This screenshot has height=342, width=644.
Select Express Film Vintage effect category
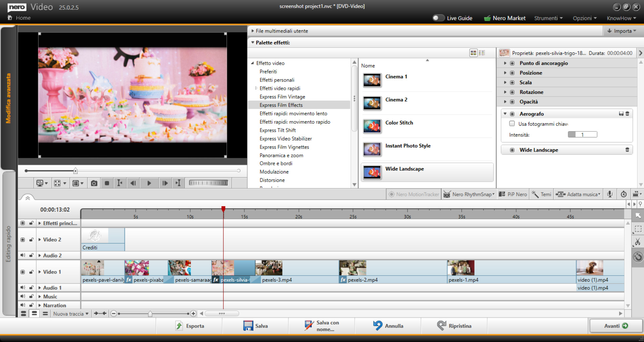click(x=282, y=97)
